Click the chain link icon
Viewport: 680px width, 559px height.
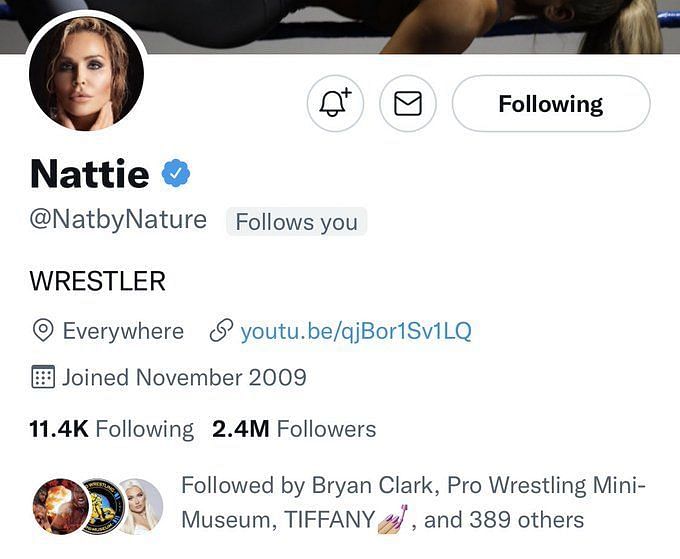221,331
